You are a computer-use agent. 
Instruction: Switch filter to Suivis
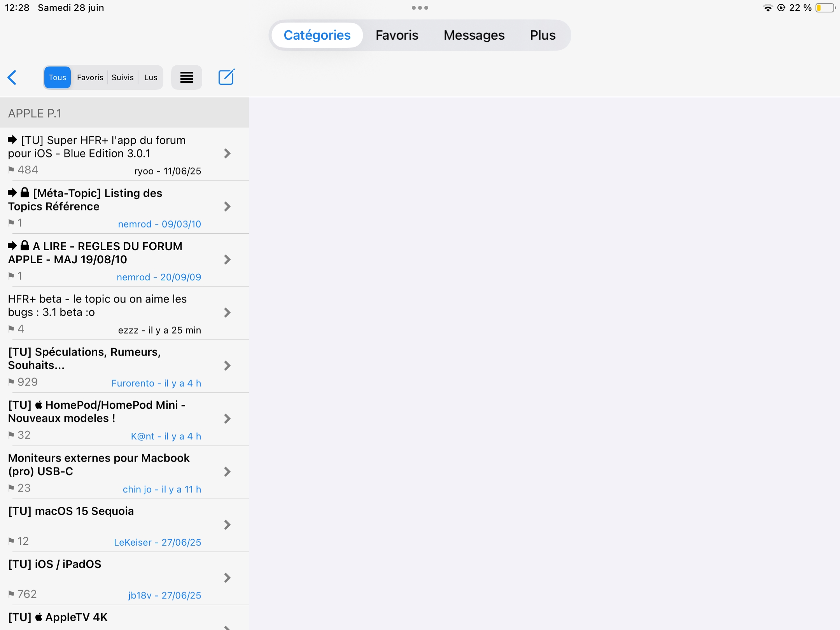(x=122, y=77)
